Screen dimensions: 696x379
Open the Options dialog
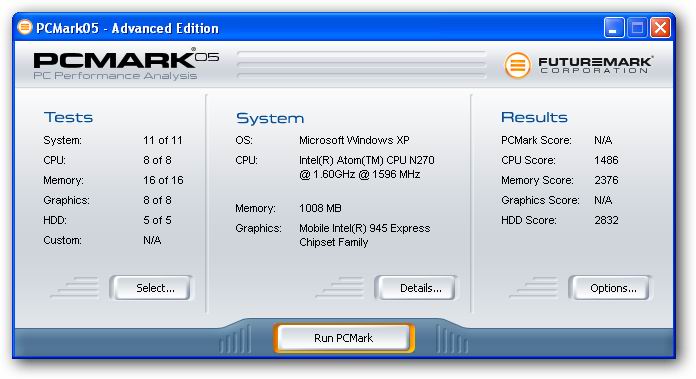[610, 288]
